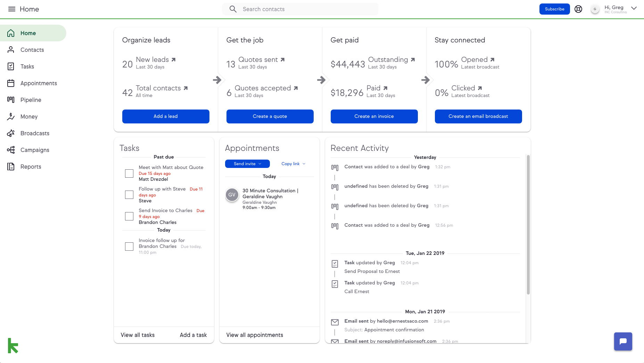Open the 30 Minute Consultation appointment

(x=270, y=194)
